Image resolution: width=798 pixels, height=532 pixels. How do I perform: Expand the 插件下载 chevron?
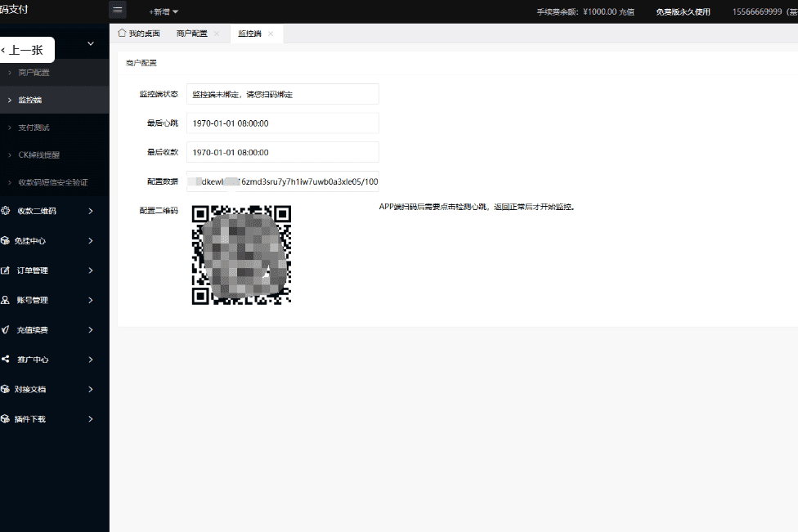point(91,419)
